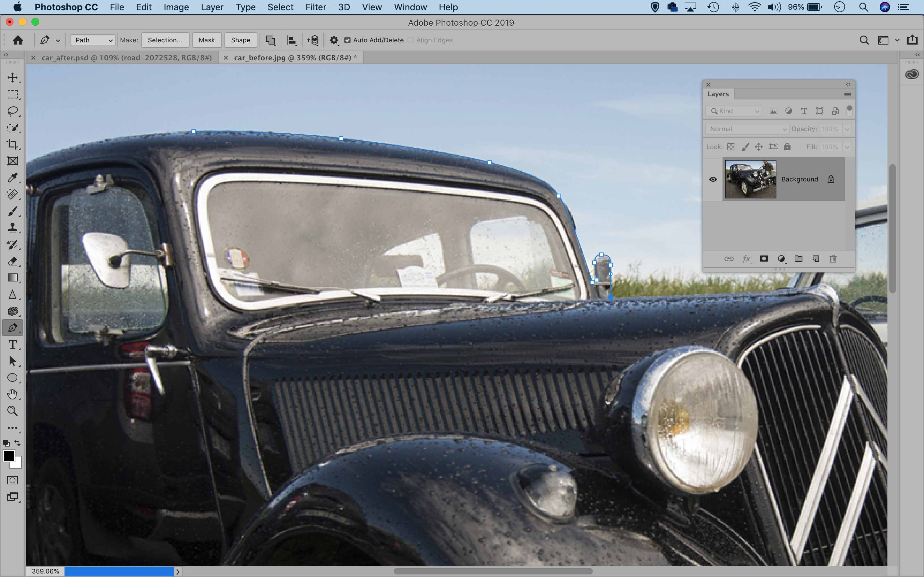
Task: Select the Crop tool
Action: [13, 144]
